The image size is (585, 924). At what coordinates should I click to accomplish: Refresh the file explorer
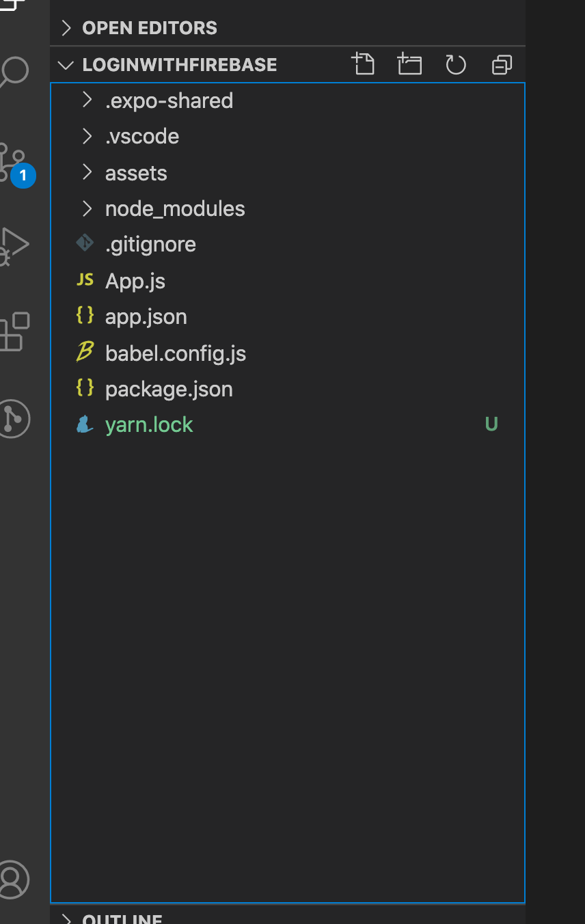click(455, 64)
